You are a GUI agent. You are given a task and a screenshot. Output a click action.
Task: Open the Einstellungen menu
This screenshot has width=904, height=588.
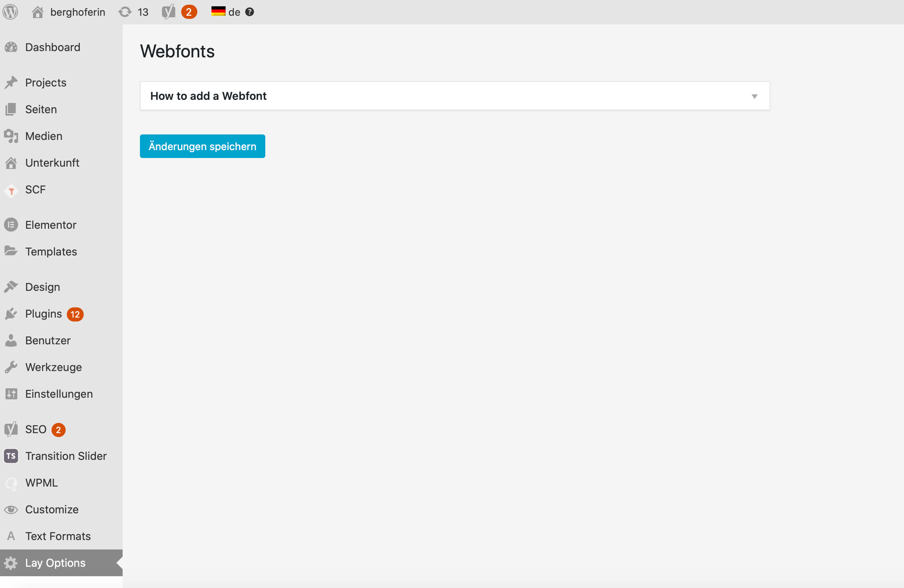pyautogui.click(x=59, y=394)
